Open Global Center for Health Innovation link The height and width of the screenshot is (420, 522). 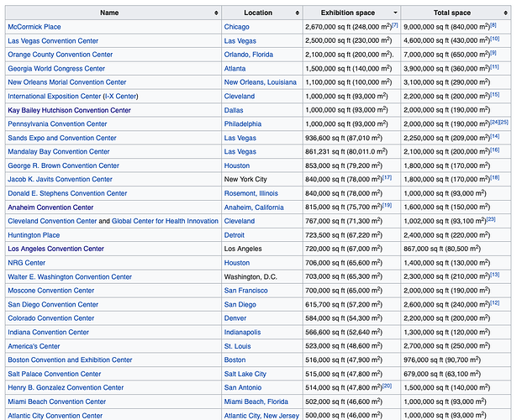pos(165,221)
